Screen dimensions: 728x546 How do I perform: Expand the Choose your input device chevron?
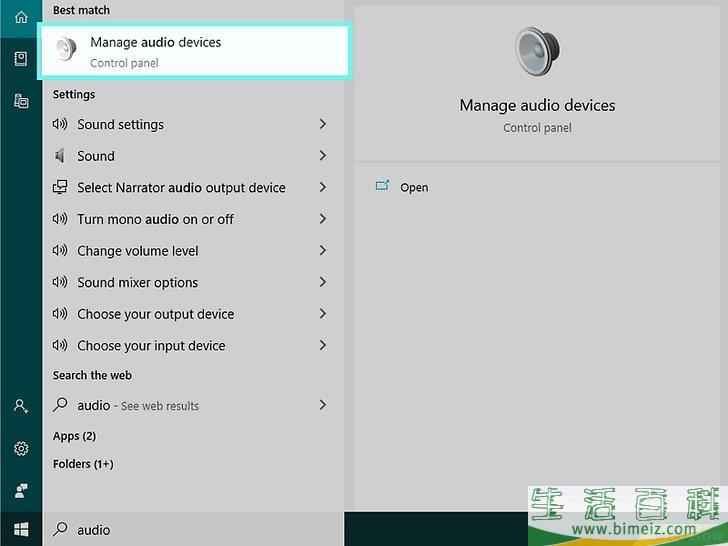tap(322, 345)
